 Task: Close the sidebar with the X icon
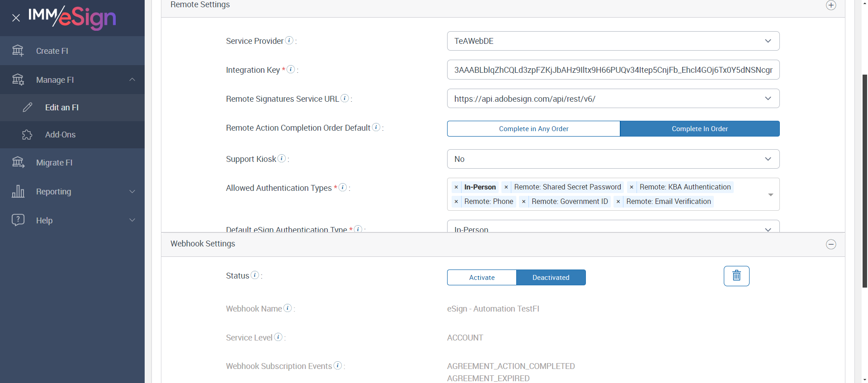click(16, 18)
